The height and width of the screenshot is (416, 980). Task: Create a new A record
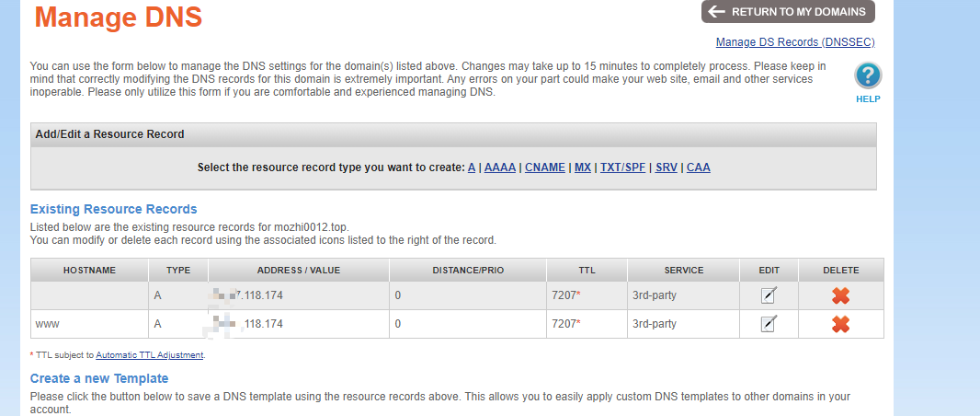[472, 168]
